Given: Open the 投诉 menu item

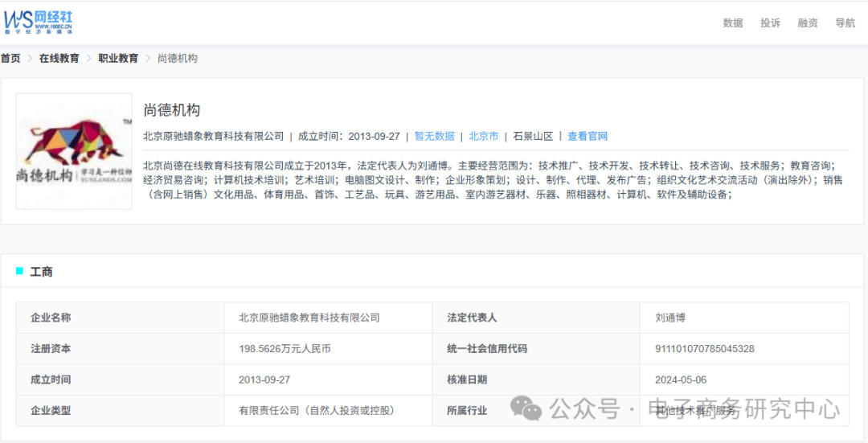Looking at the screenshot, I should coord(771,23).
